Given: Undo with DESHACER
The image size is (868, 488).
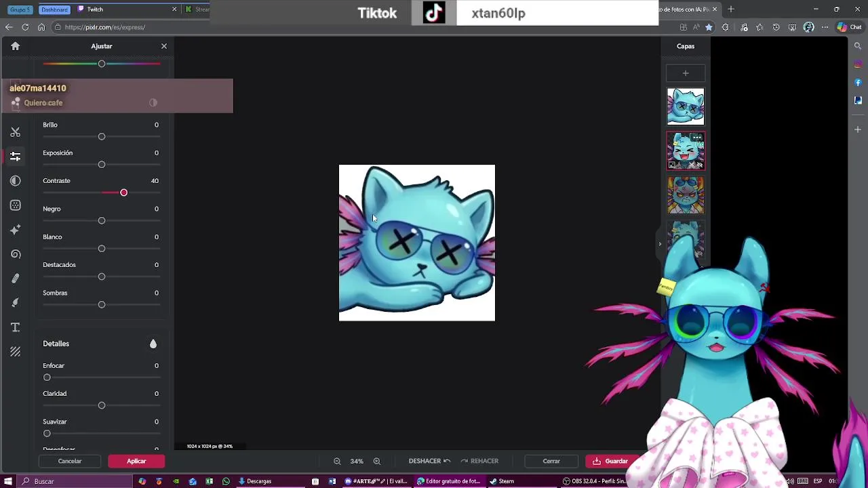Looking at the screenshot, I should pos(429,461).
